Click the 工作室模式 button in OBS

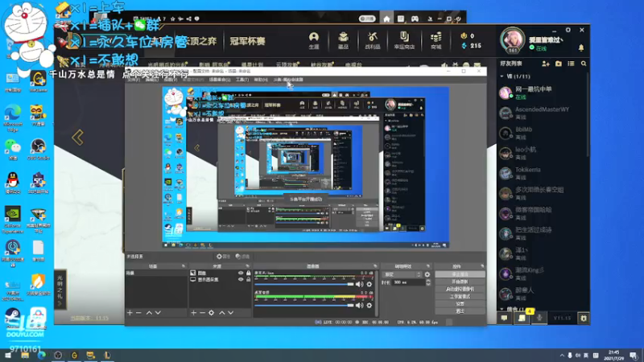click(460, 296)
